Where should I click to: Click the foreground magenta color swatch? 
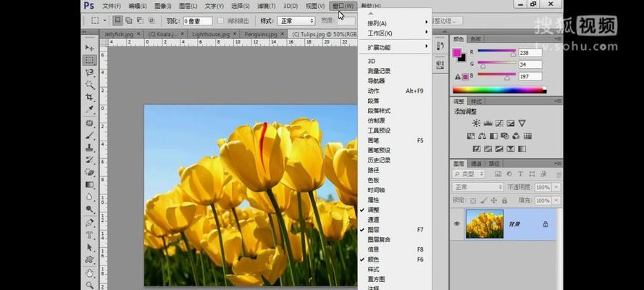coord(456,53)
